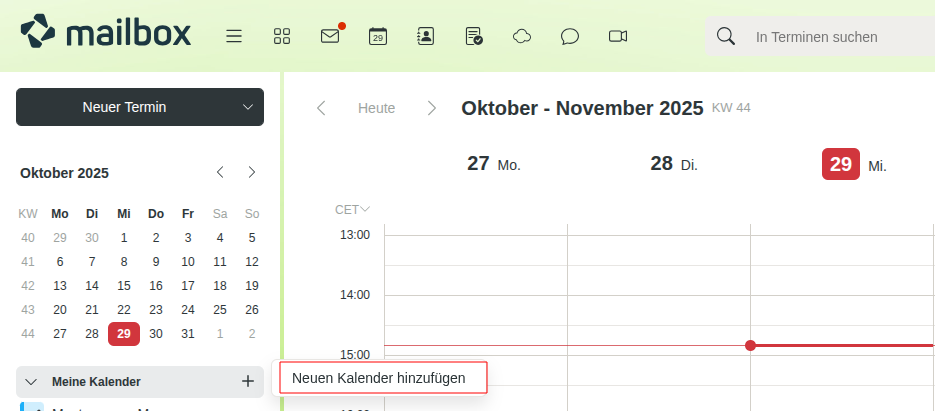Click the plus icon beside Meine Kalender
The height and width of the screenshot is (411, 935).
pos(248,381)
